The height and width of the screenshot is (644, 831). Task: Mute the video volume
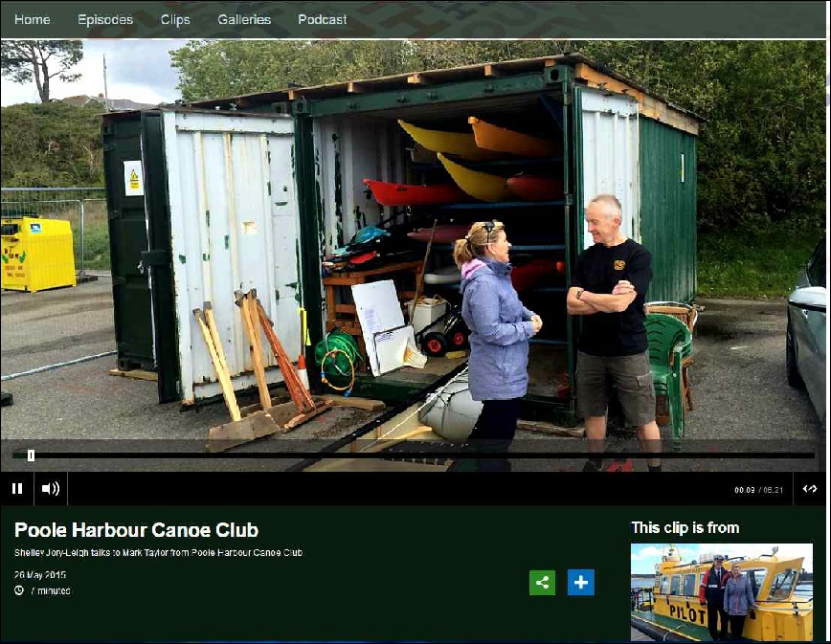[x=51, y=488]
